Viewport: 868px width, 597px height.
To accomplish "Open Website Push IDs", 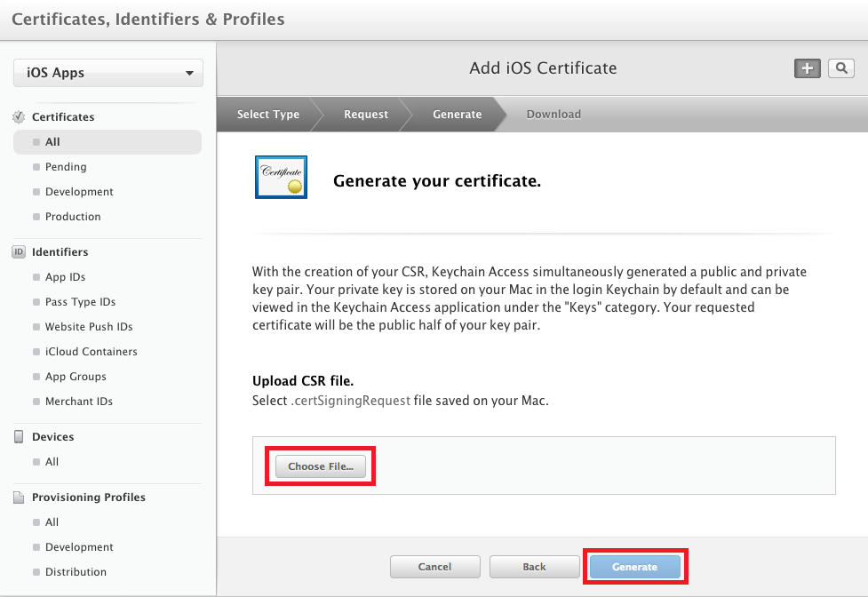I will click(89, 326).
